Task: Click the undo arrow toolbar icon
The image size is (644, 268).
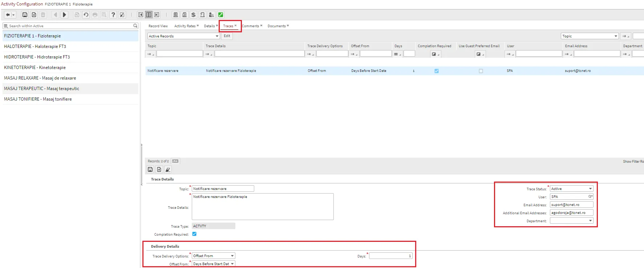Action: tap(86, 15)
